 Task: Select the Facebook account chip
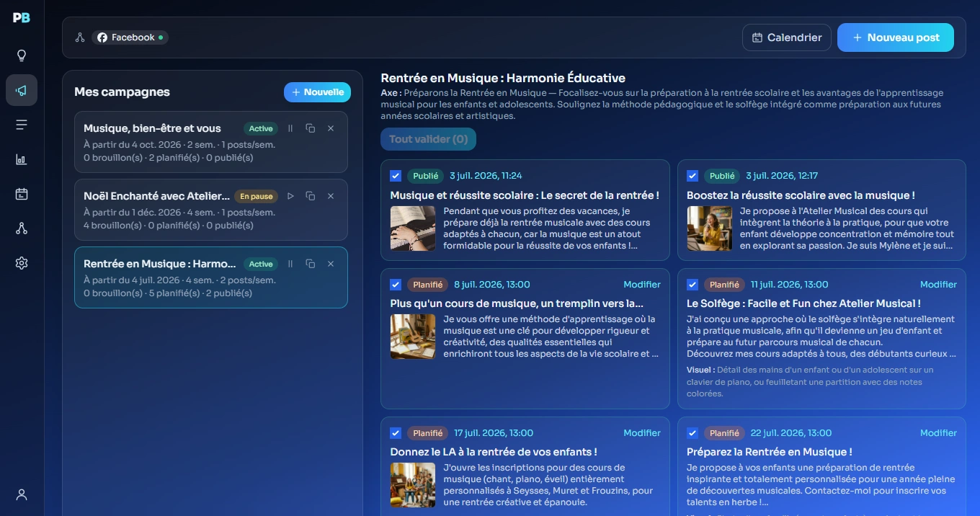(130, 37)
